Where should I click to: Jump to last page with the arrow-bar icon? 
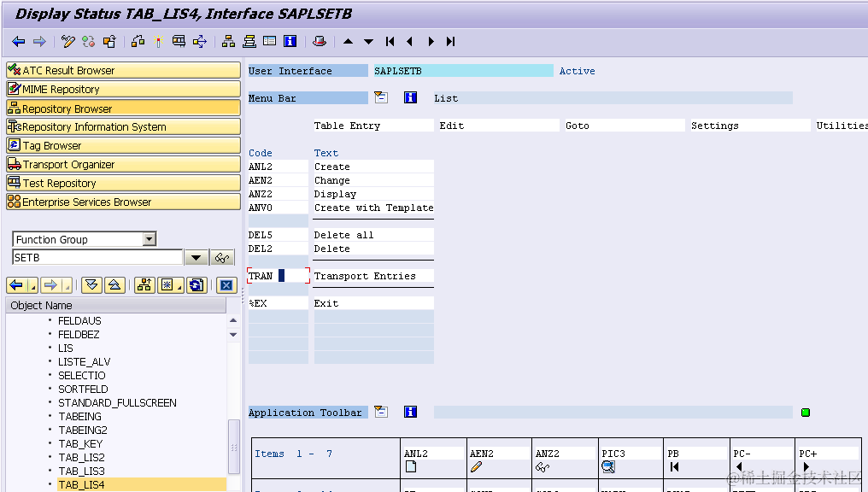(x=450, y=42)
